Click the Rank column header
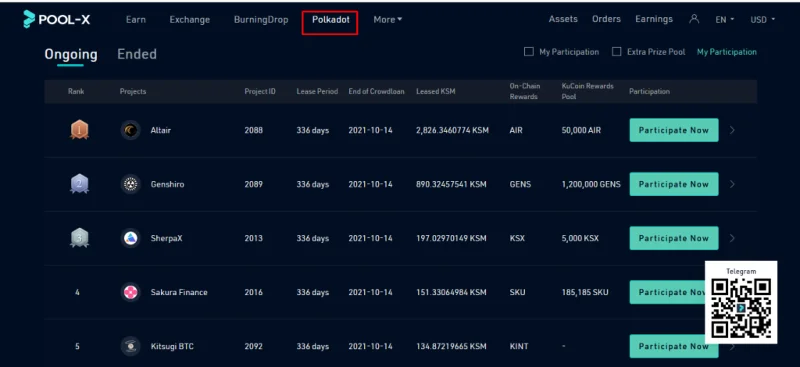Screen dimensions: 800x367 76,91
